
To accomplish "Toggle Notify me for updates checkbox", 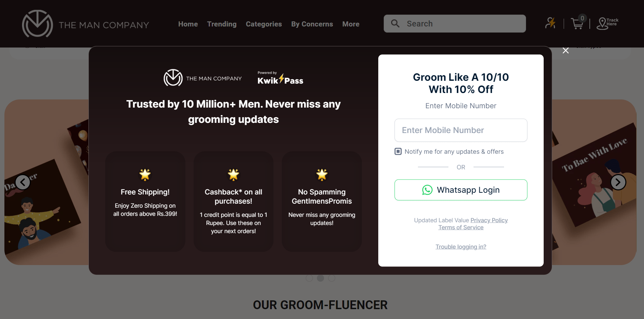I will (x=398, y=151).
